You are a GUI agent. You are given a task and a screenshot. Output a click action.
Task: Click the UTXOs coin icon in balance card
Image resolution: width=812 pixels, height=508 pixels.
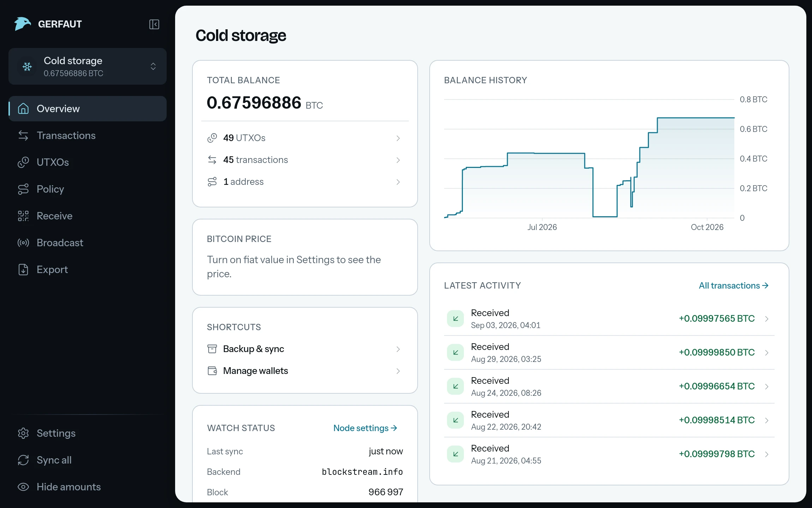pyautogui.click(x=212, y=138)
